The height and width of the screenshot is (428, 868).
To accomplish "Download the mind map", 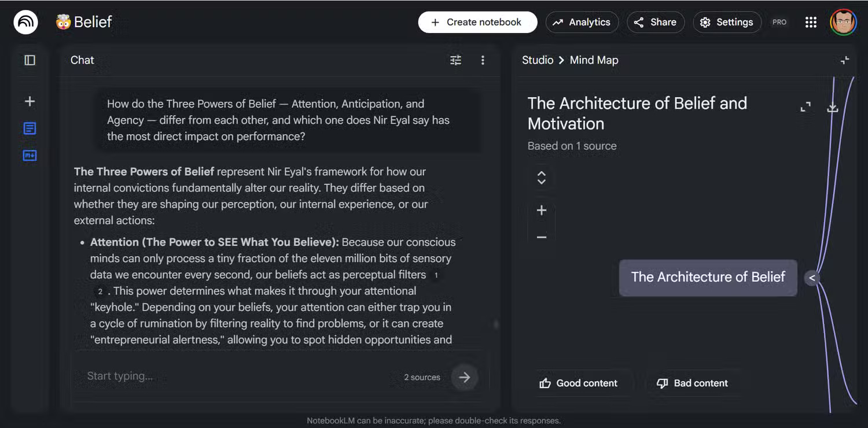I will pos(833,108).
